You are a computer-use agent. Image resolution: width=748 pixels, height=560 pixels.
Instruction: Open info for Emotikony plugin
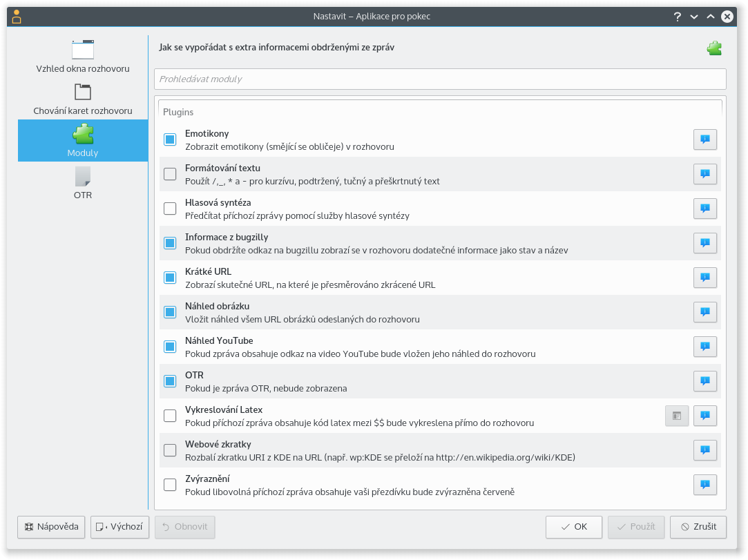click(704, 139)
